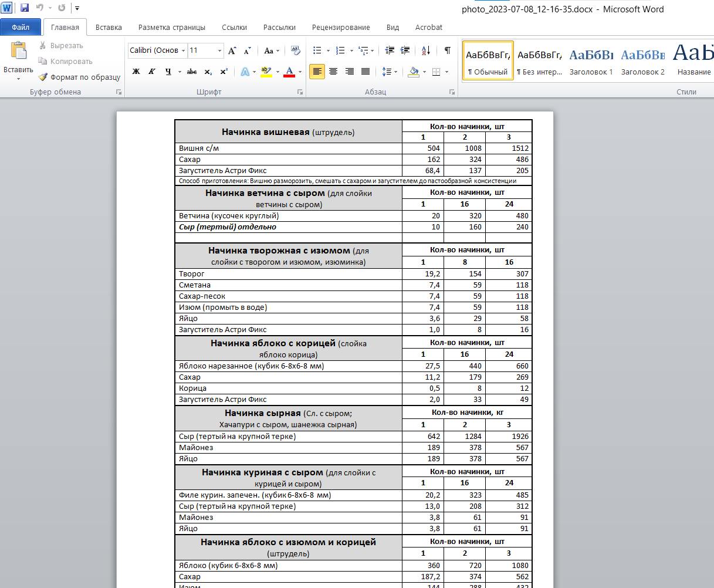
Task: Apply bulleted list
Action: pyautogui.click(x=317, y=50)
